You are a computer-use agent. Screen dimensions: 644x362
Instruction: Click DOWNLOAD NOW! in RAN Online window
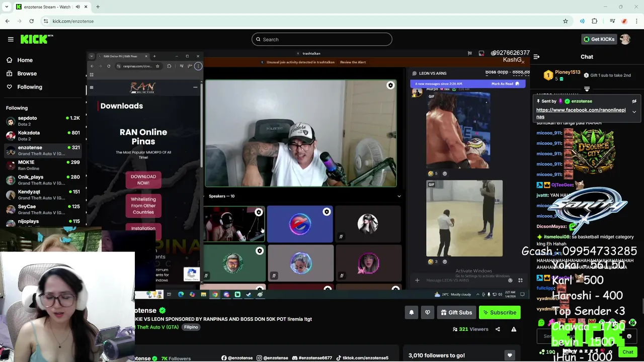143,179
